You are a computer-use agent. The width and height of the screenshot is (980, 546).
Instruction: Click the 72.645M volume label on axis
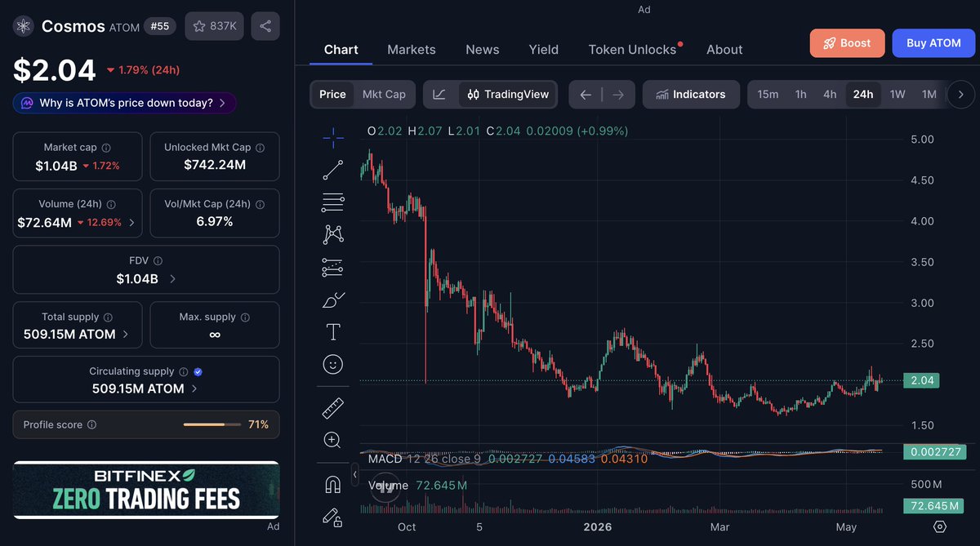933,506
